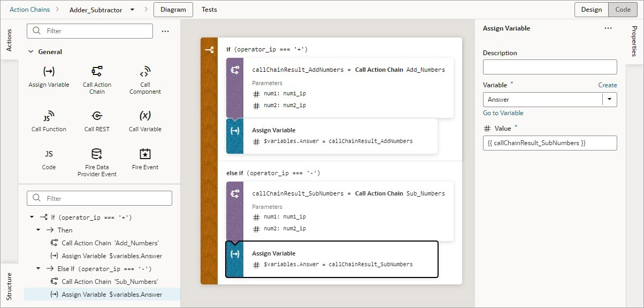Select the Fire Data Provider Event icon
Viewport: 644px width, 308px height.
(x=97, y=154)
